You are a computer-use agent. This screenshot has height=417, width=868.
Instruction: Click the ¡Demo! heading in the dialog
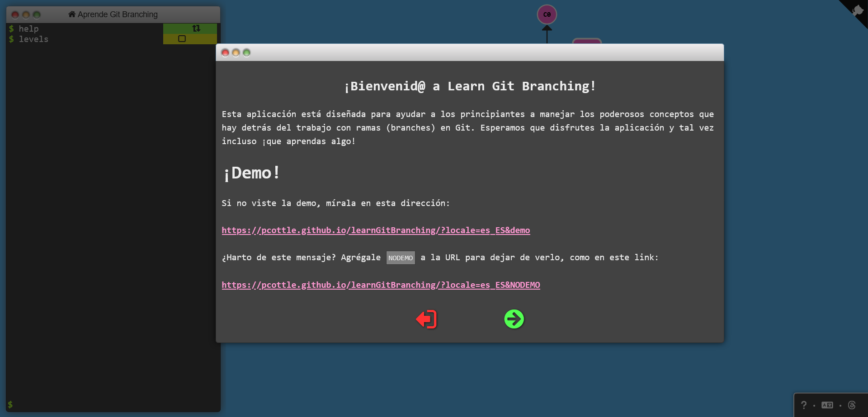[x=251, y=172]
